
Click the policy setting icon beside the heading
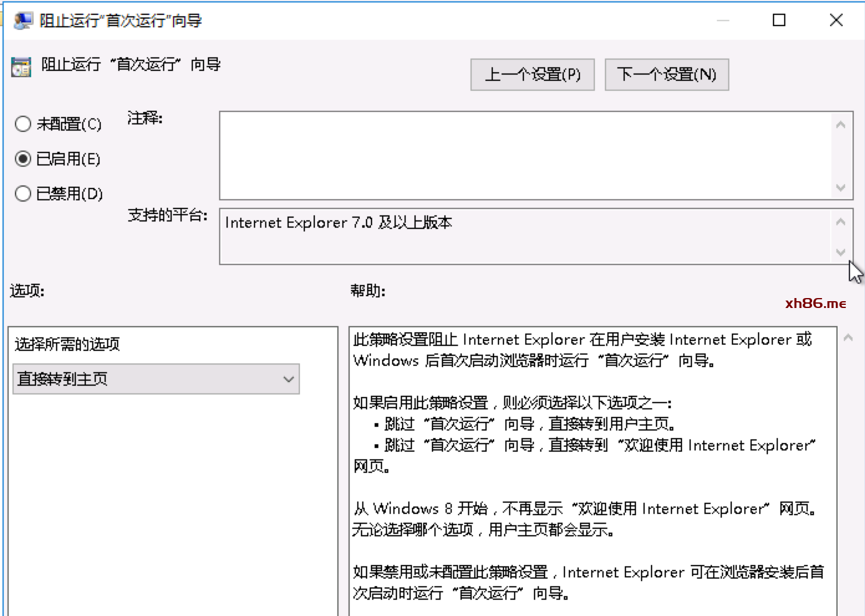tap(21, 67)
